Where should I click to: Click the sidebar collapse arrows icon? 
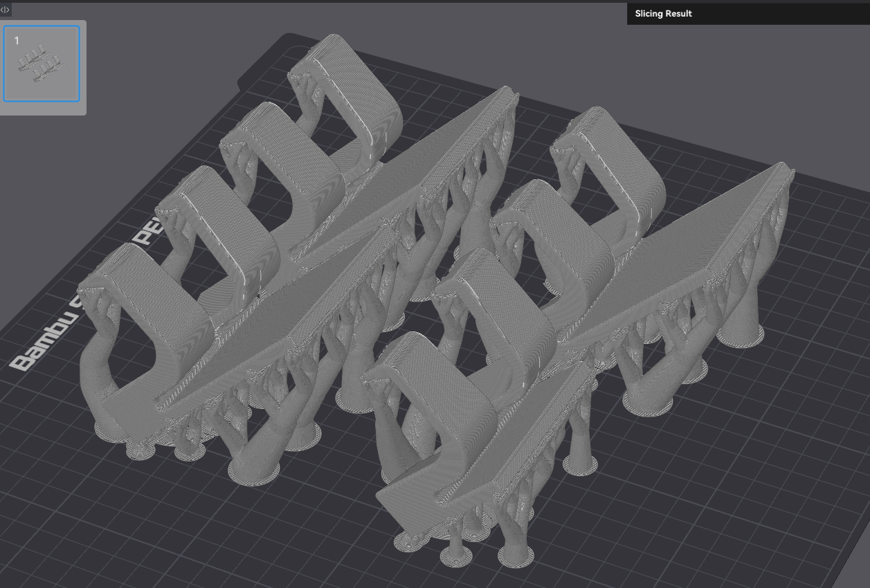tap(6, 10)
